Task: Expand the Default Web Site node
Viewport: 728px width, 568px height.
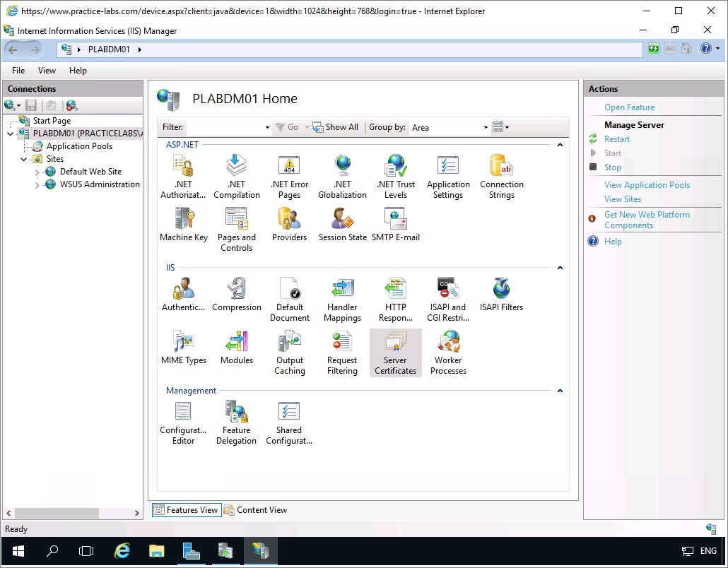Action: pos(37,172)
